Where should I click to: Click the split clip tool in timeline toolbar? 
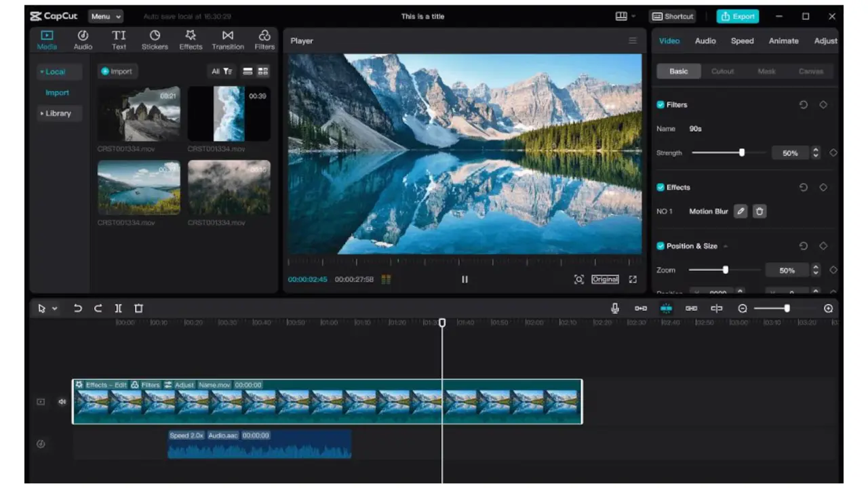pyautogui.click(x=119, y=308)
